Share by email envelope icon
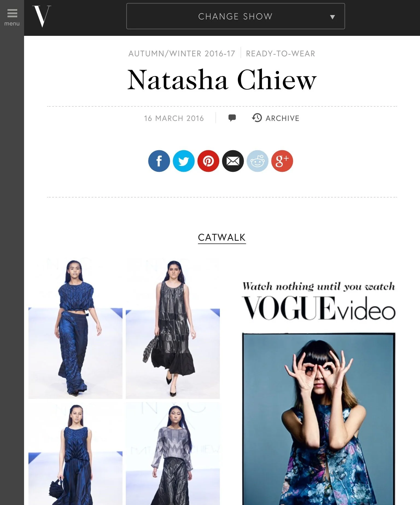 (x=233, y=161)
